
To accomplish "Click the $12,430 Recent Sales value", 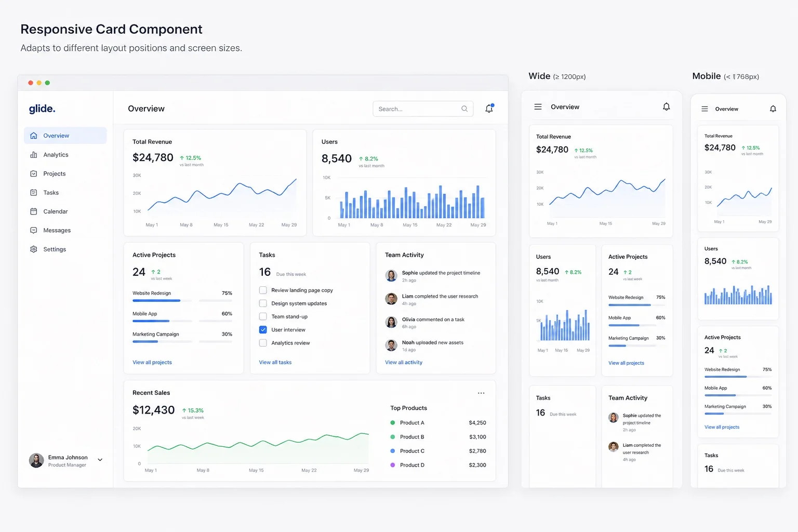I will click(153, 410).
